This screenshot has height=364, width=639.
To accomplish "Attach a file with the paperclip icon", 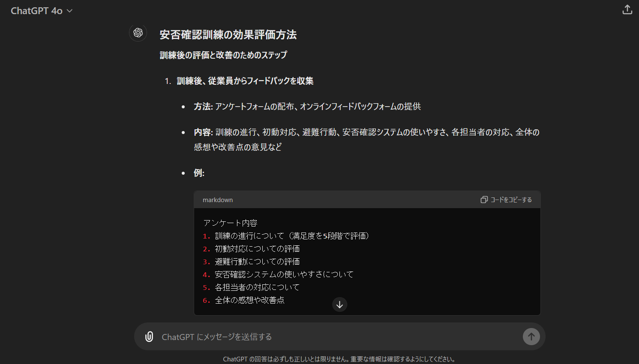I will tap(149, 337).
